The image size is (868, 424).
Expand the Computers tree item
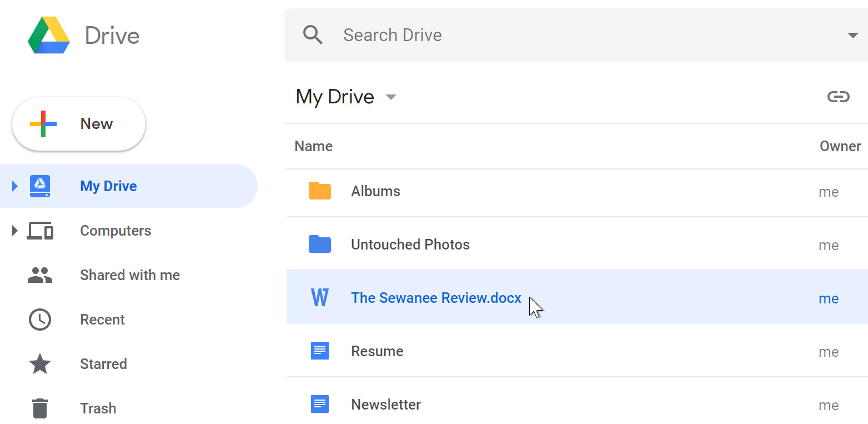(14, 230)
